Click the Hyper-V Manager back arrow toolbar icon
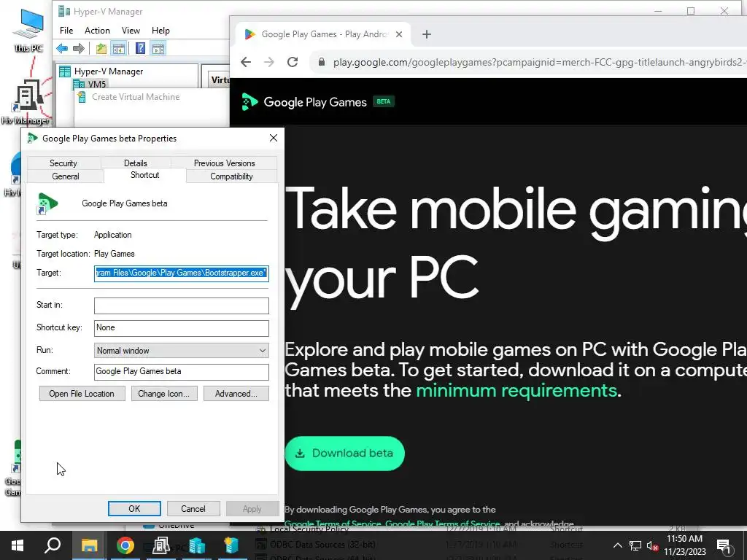 coord(62,48)
